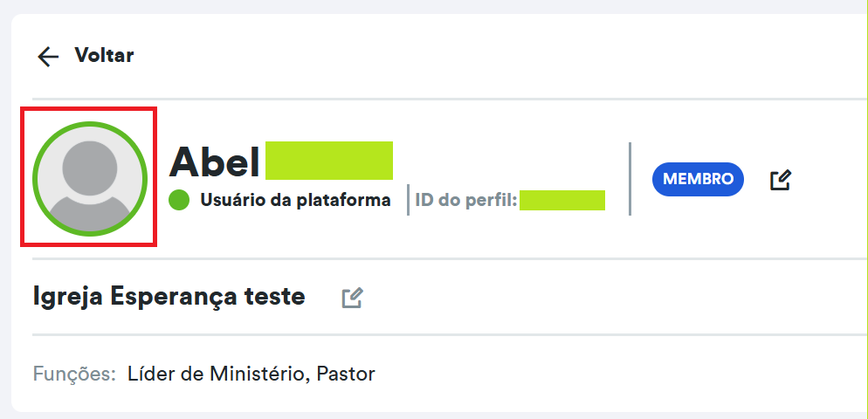Click the blue MEMBRO badge

point(698,179)
